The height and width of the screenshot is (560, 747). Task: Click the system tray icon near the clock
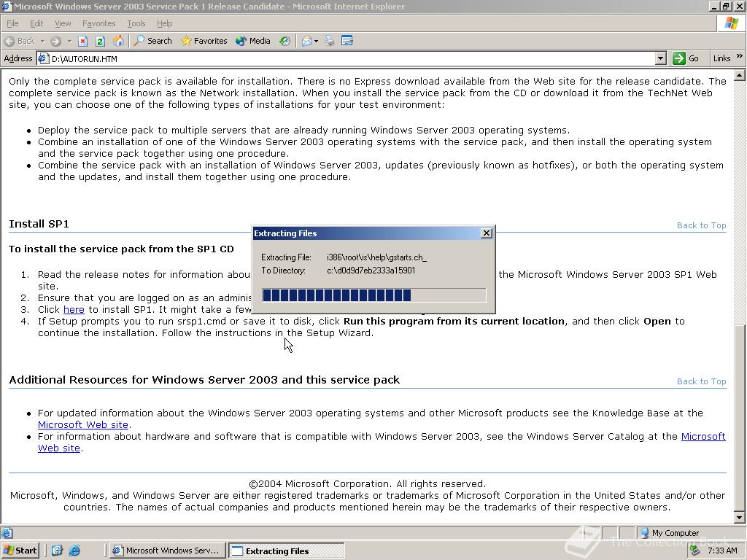click(695, 551)
